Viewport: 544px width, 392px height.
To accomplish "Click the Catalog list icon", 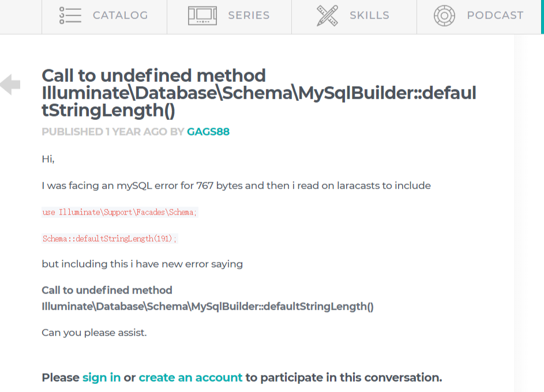I will click(x=70, y=16).
